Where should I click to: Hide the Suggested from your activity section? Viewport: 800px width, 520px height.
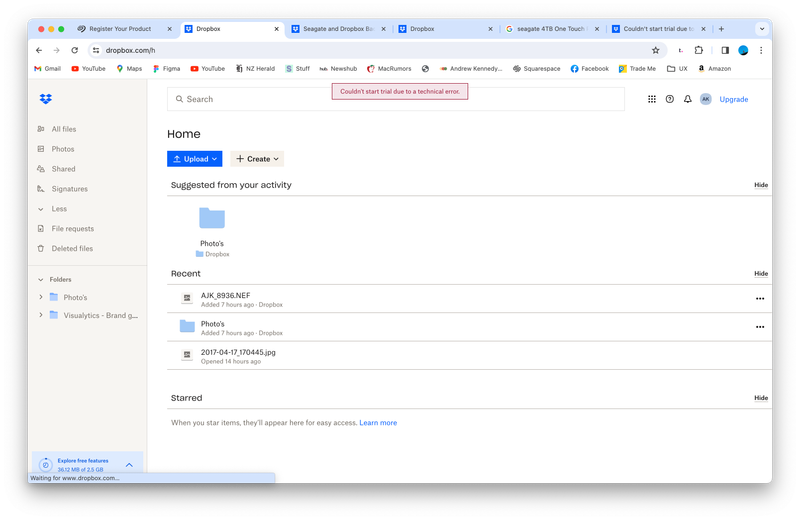point(761,185)
